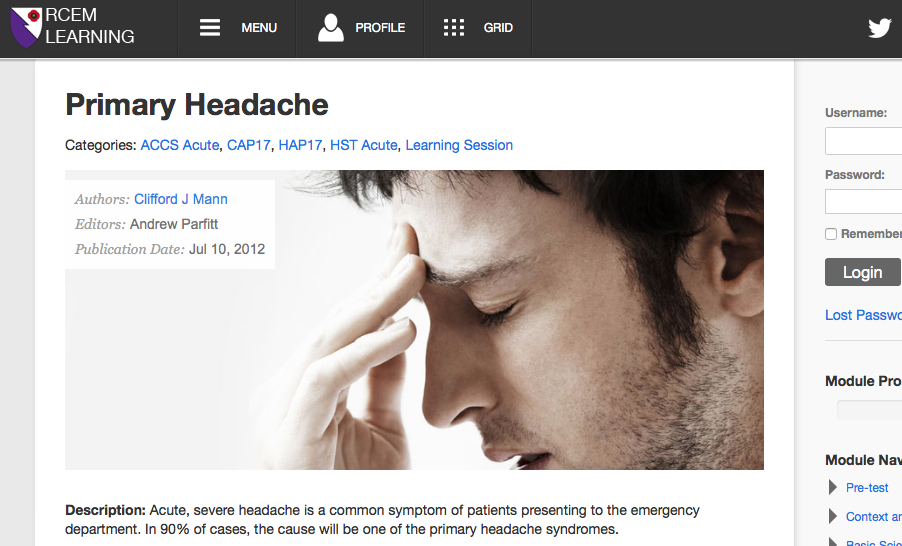Click the Login button
The height and width of the screenshot is (546, 902).
863,272
